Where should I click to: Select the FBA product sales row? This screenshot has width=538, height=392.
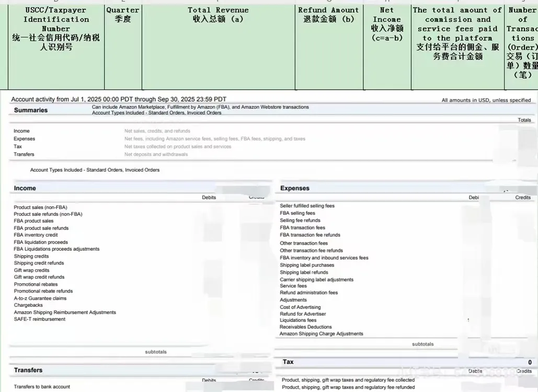33,221
